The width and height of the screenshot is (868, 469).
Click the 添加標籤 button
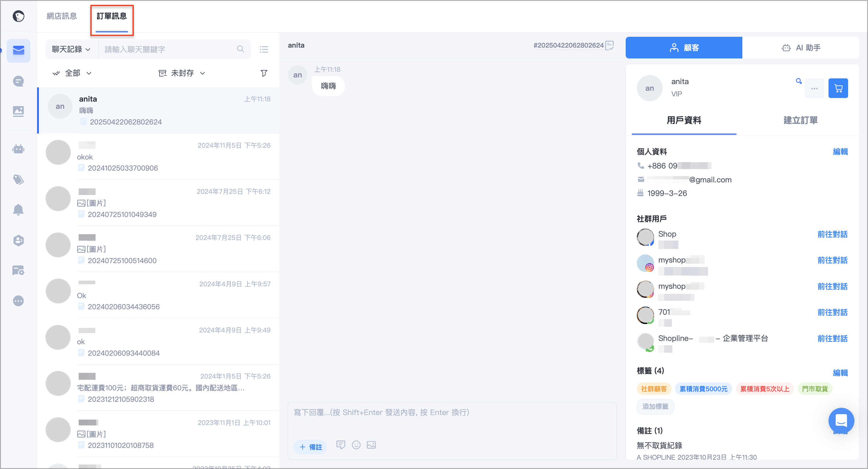pos(655,406)
